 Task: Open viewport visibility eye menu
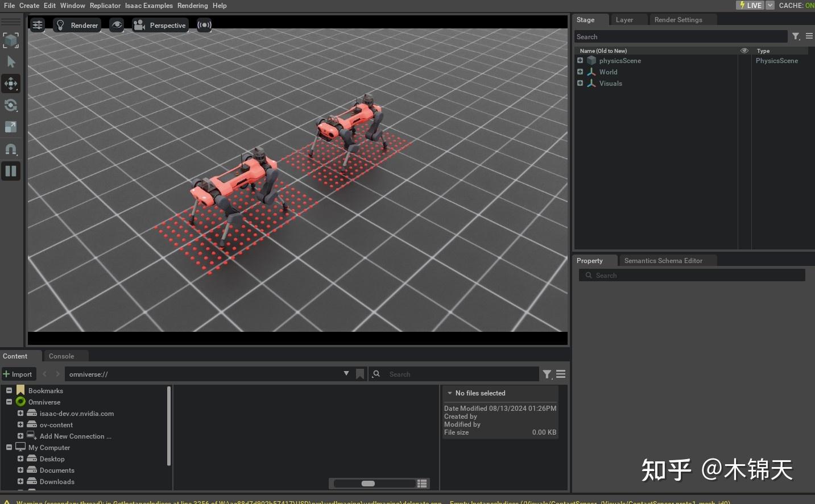click(117, 25)
